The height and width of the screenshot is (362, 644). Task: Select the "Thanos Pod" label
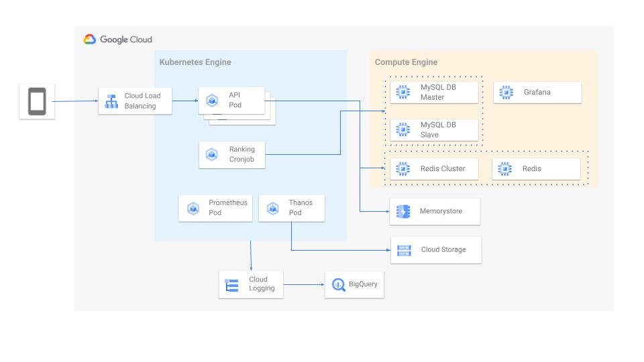(301, 207)
